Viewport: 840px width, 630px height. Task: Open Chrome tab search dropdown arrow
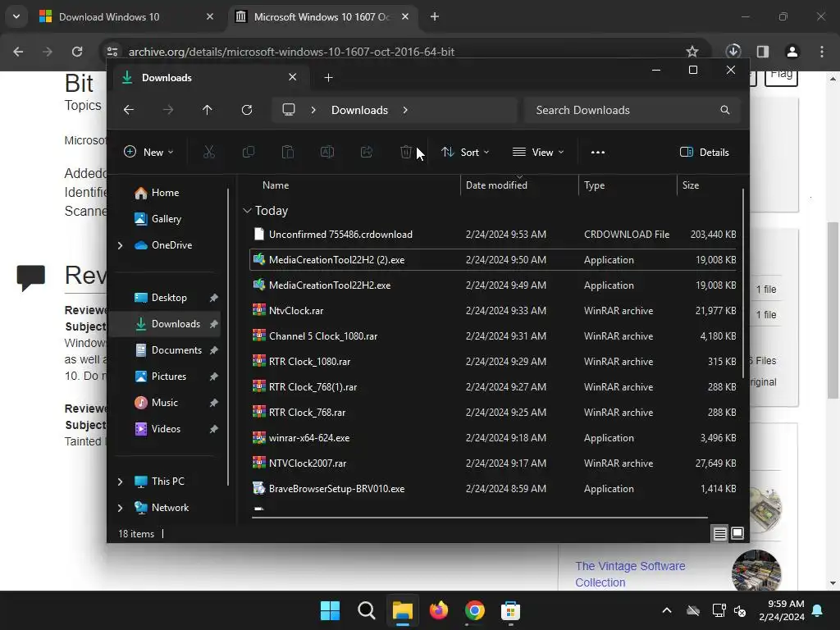16,16
